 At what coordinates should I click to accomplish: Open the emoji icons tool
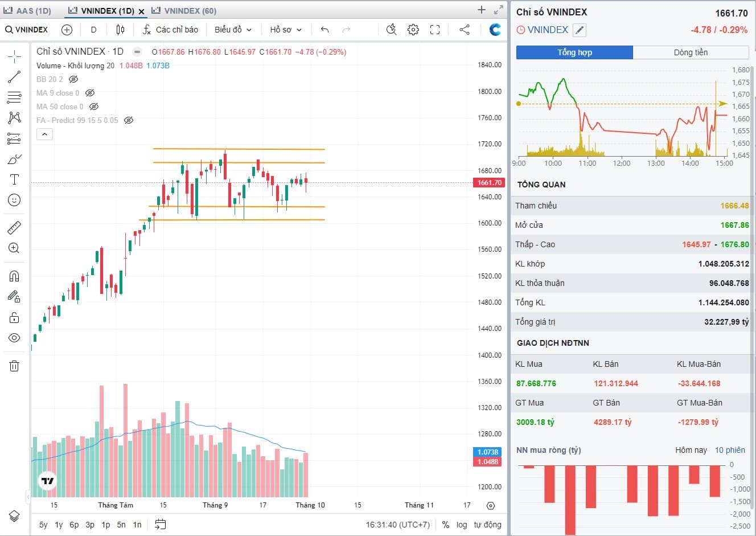click(14, 200)
